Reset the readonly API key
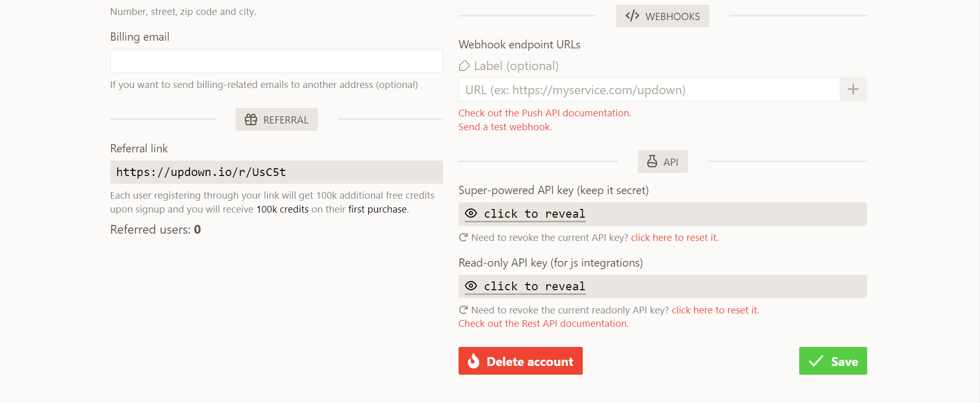The image size is (980, 403). click(x=715, y=310)
